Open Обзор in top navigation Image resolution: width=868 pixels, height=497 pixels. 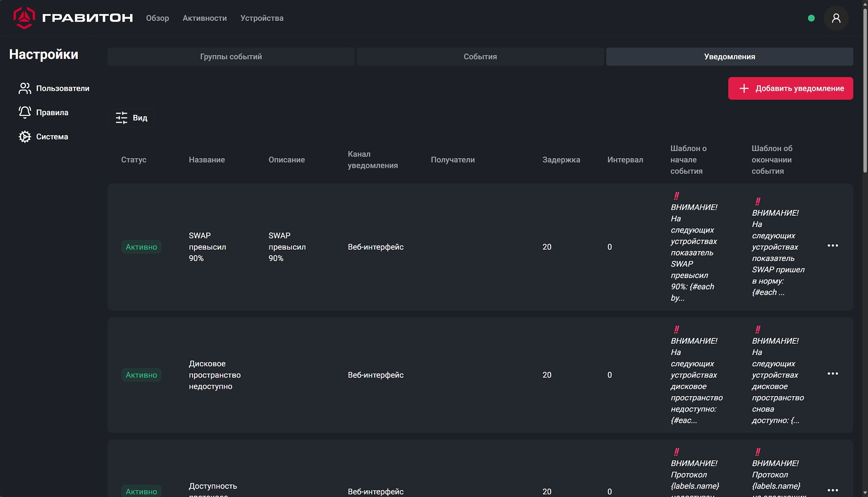pos(157,18)
